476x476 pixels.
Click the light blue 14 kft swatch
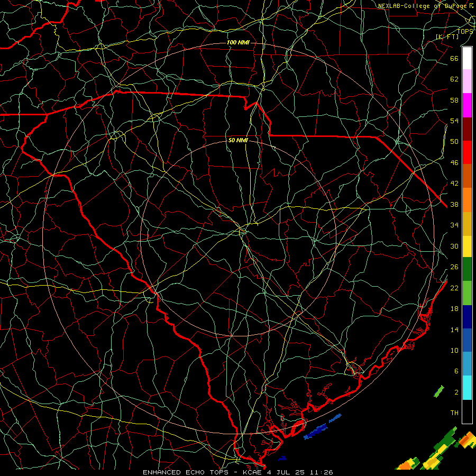[467, 364]
